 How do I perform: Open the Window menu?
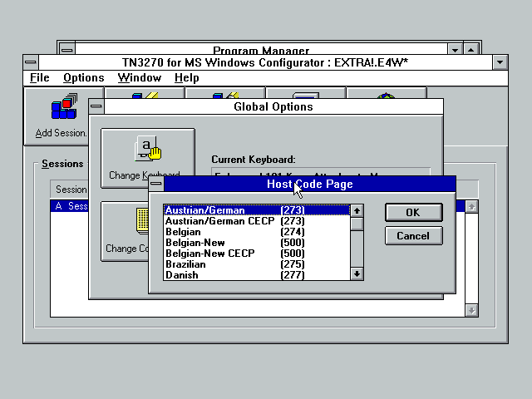[139, 77]
